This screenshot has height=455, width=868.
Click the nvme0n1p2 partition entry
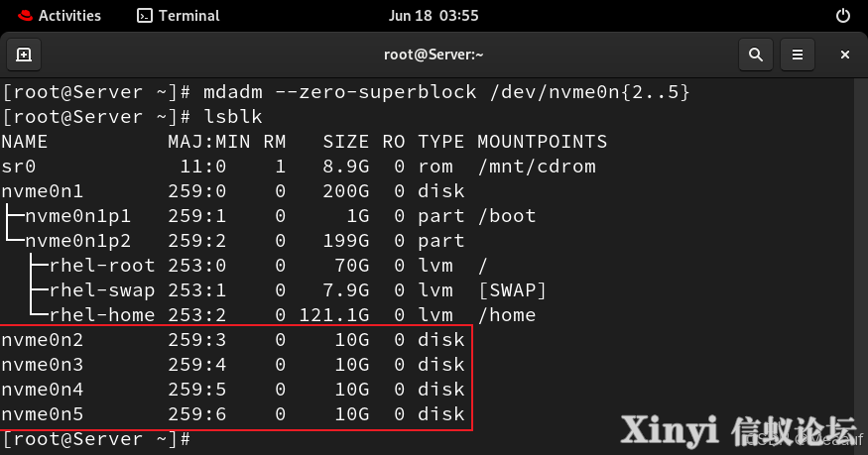pos(78,241)
